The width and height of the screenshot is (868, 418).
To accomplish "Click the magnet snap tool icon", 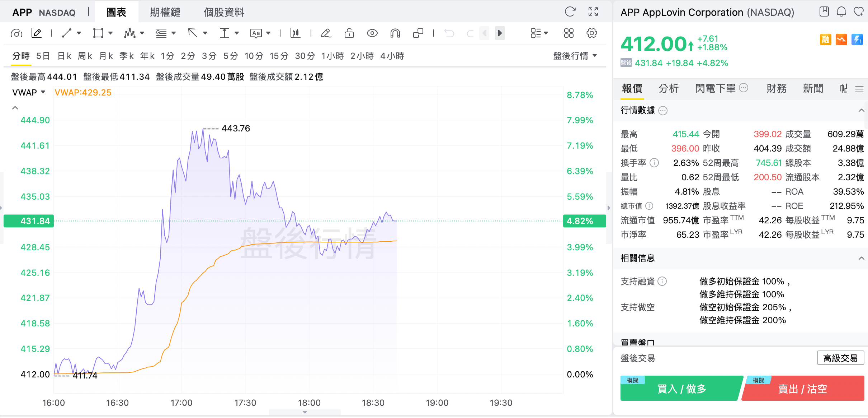I will click(x=395, y=33).
